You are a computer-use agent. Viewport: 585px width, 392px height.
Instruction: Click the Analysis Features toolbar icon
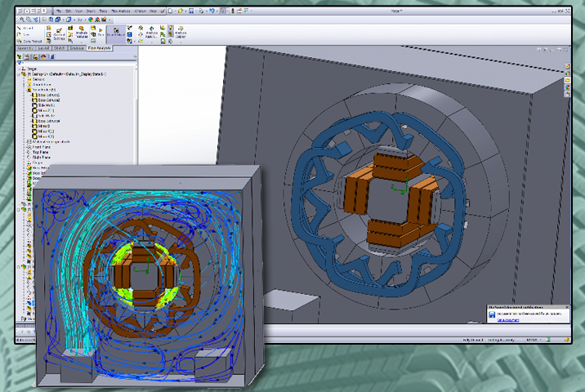pyautogui.click(x=82, y=33)
